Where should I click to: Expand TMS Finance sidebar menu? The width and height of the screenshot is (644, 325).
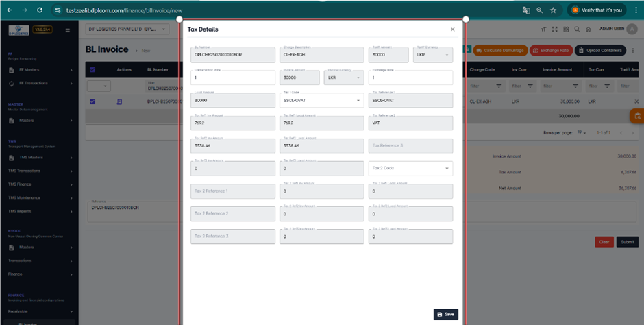[41, 184]
